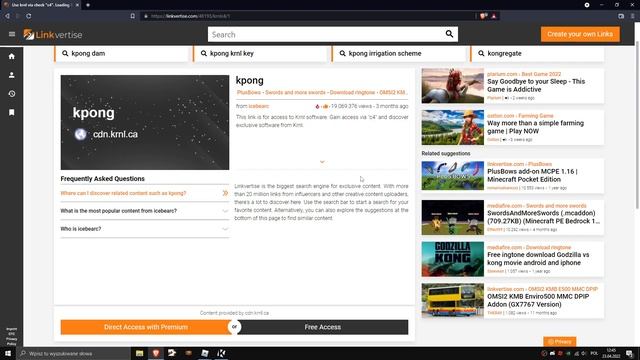Click the yellow bus thumbnail image
Screen dimensions: 640x360
tap(453, 300)
